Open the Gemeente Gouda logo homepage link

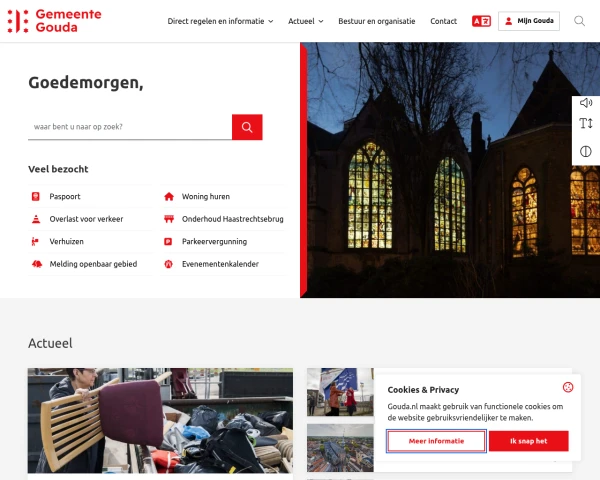pos(54,21)
